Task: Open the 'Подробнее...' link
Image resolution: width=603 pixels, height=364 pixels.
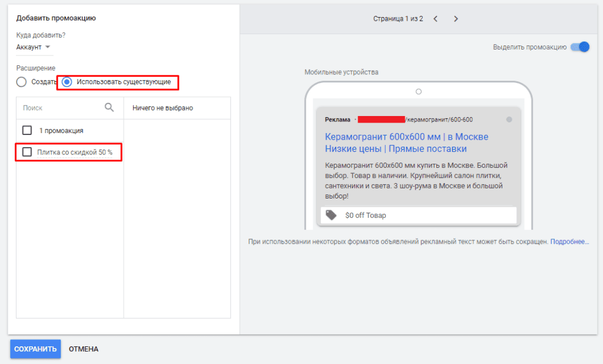Action: click(x=569, y=241)
